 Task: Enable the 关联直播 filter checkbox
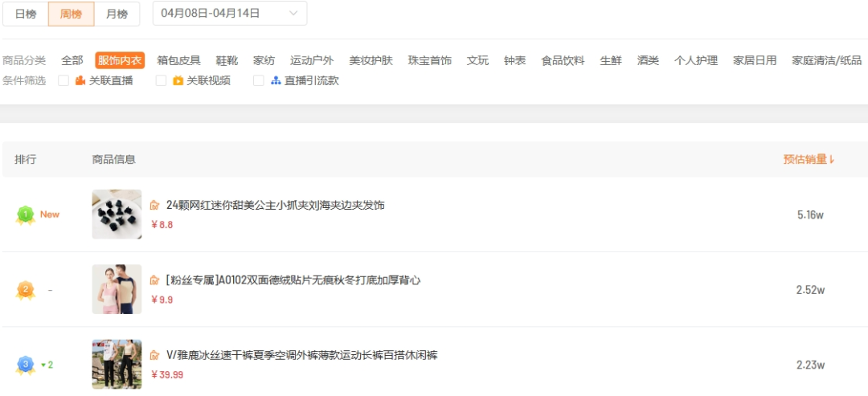tap(63, 80)
